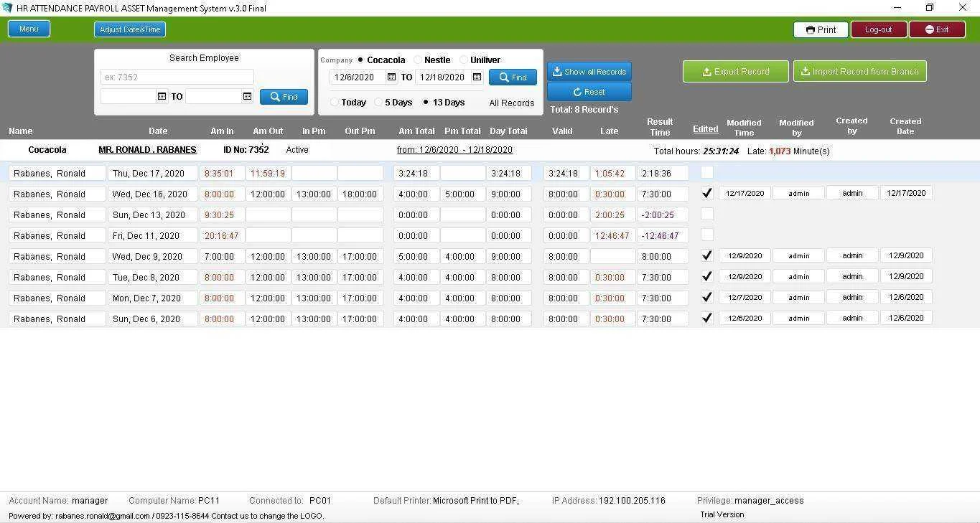Click Result Time cell -2:00:25

[663, 215]
